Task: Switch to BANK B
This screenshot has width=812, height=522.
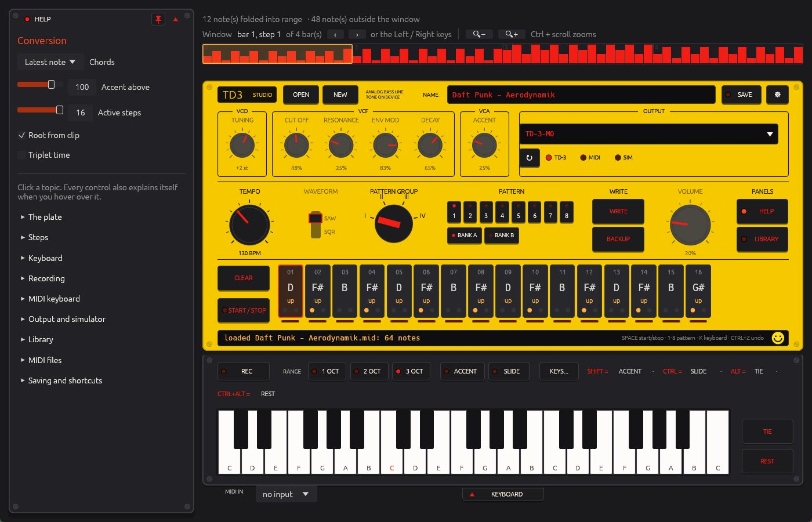Action: click(x=501, y=235)
